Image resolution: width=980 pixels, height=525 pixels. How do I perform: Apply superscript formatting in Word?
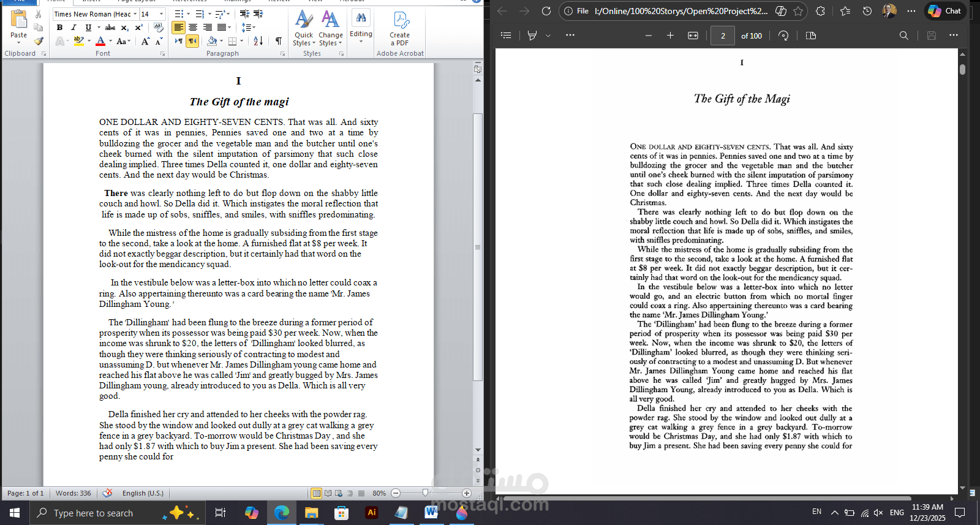139,28
